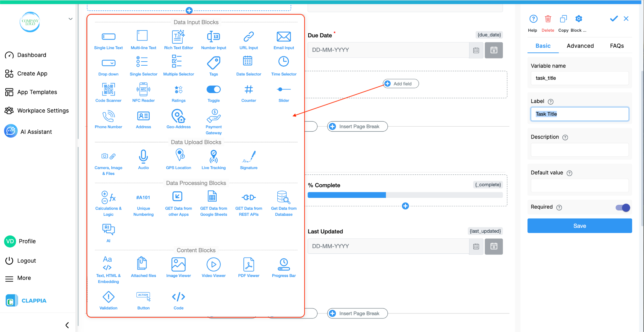
Task: Open the FAQs tab
Action: pos(617,46)
